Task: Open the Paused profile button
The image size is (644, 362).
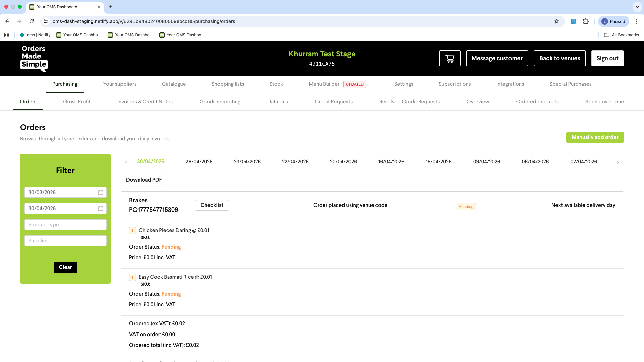Action: tap(613, 21)
